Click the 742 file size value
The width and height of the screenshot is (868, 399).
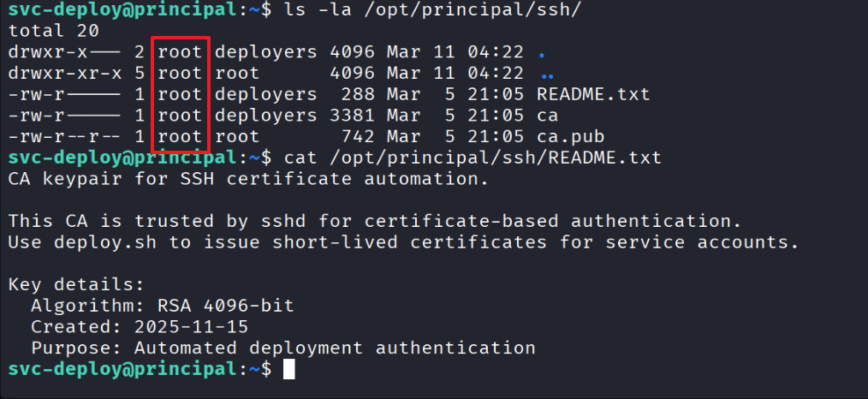(358, 136)
